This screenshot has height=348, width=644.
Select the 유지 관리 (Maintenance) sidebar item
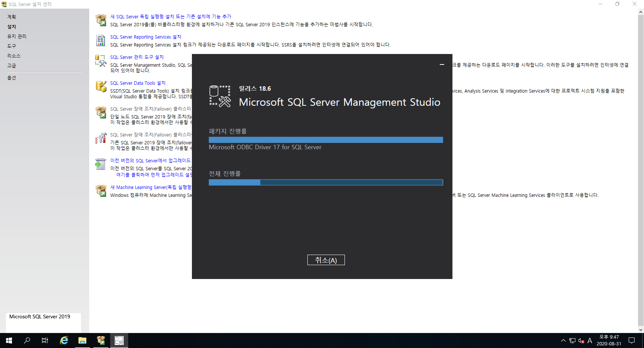point(17,36)
